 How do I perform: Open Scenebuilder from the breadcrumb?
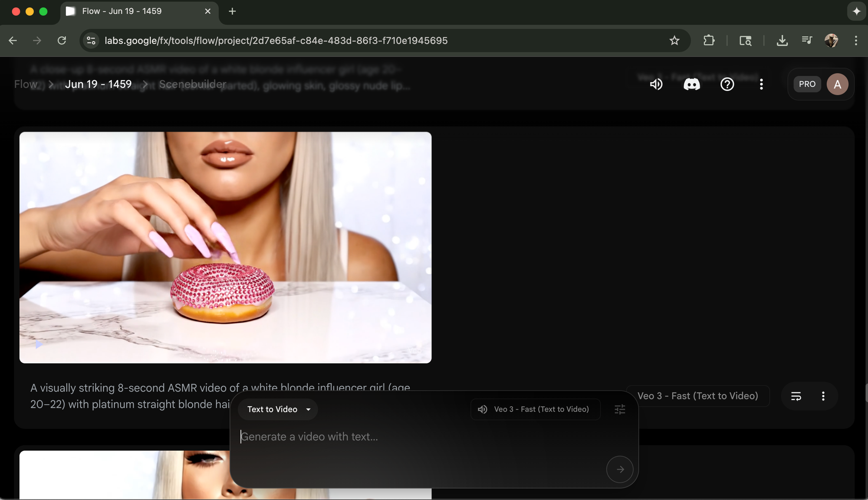coord(192,84)
